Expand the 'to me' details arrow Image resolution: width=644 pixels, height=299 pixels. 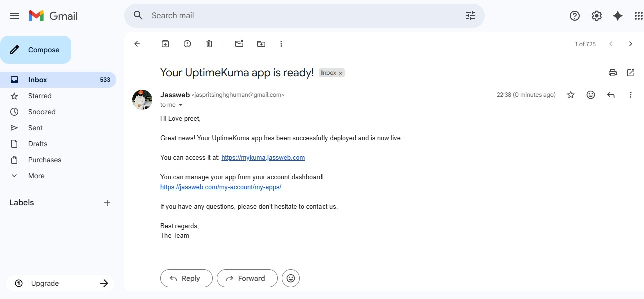181,105
